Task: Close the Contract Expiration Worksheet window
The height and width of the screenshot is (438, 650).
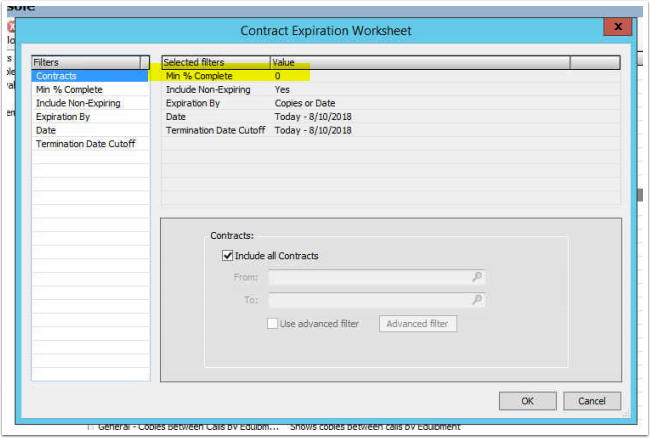Action: coord(618,27)
